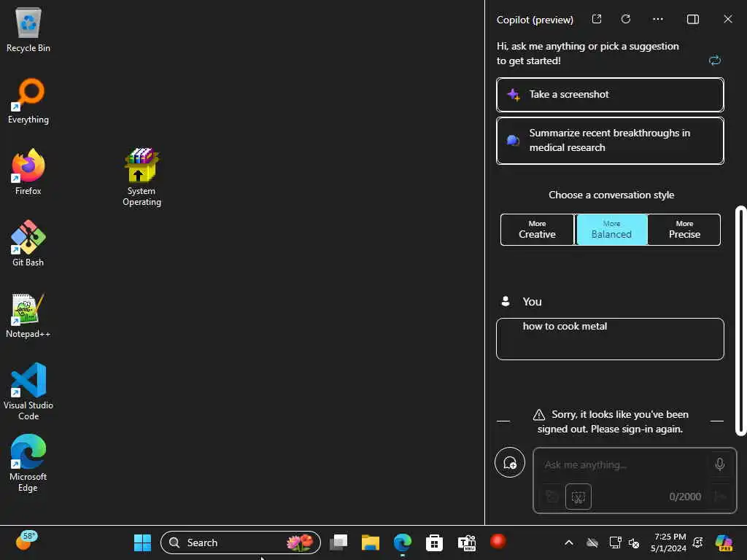Select More Balanced conversation style

coord(612,230)
